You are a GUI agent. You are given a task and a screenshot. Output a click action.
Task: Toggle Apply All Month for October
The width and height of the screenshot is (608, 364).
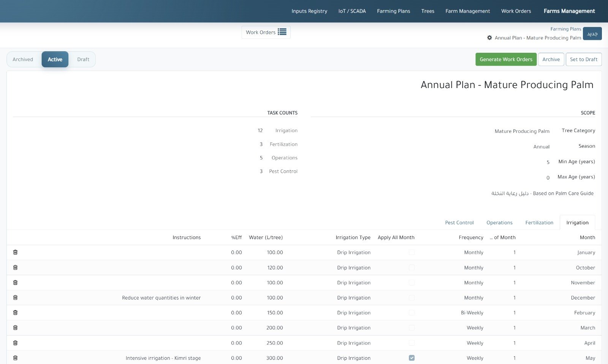pyautogui.click(x=412, y=268)
